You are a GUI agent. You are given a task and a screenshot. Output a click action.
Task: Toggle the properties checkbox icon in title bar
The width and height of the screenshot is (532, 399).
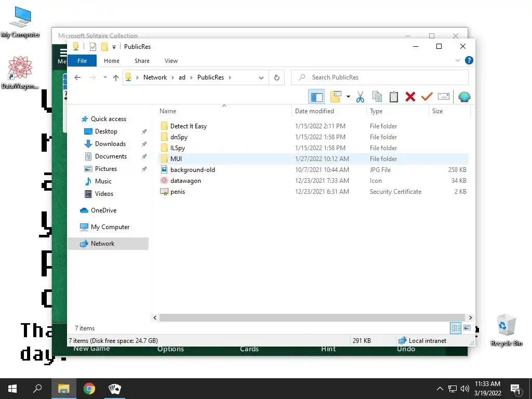[92, 47]
